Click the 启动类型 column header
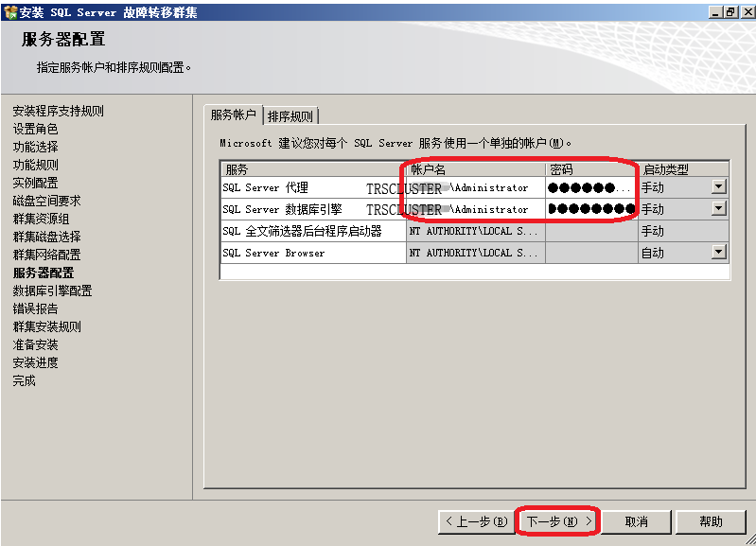Image resolution: width=756 pixels, height=546 pixels. tap(683, 169)
